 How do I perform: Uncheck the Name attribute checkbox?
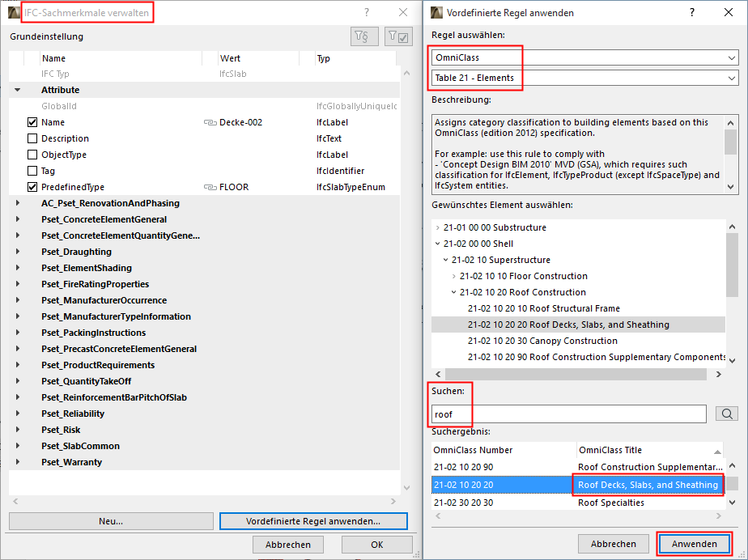click(x=32, y=122)
